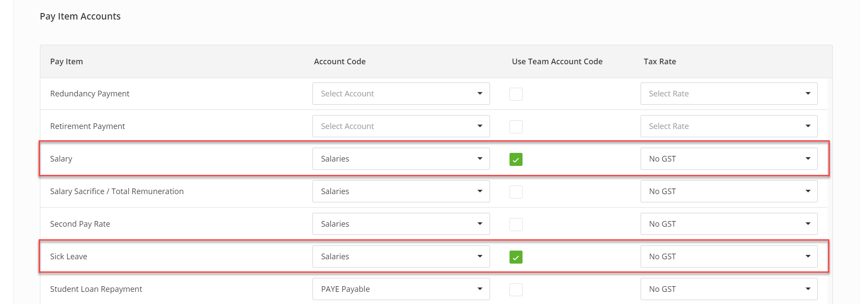Screen dimensions: 868x304
Task: Open Salary tax rate dropdown
Action: (729, 159)
